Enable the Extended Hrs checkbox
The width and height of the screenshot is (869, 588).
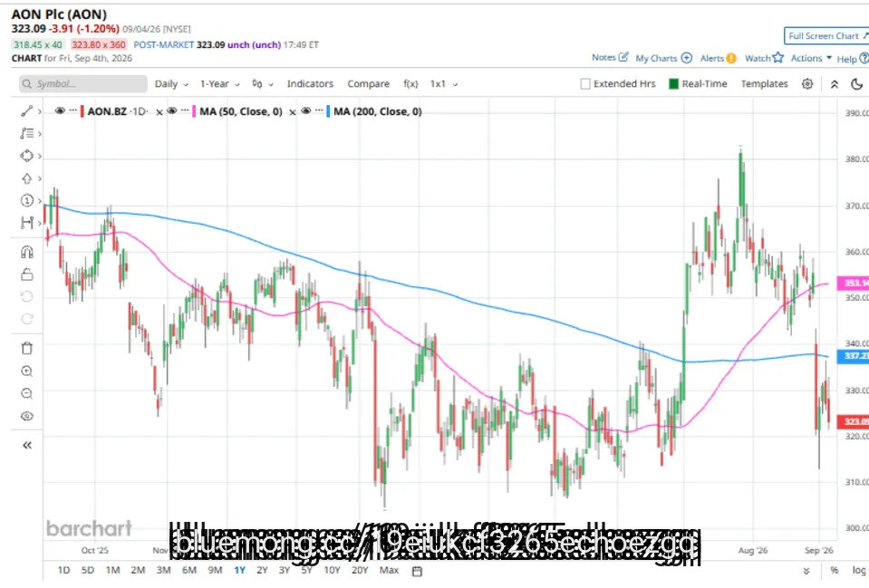[584, 83]
